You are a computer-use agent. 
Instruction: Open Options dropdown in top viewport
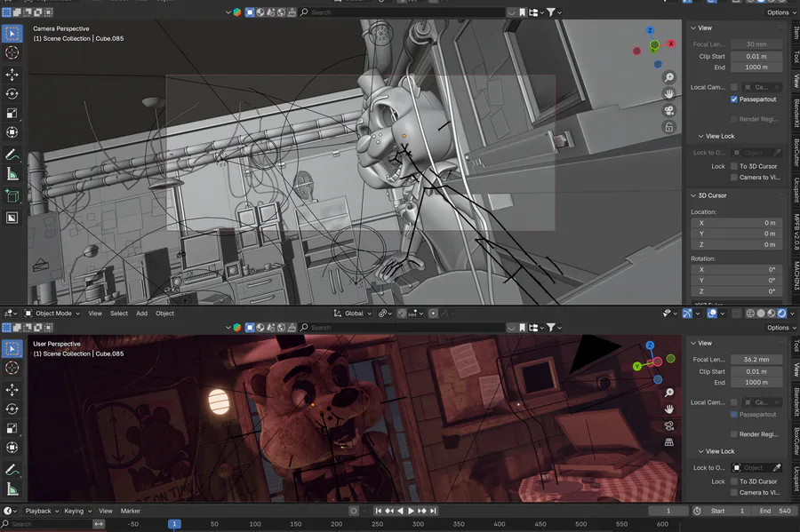click(781, 12)
